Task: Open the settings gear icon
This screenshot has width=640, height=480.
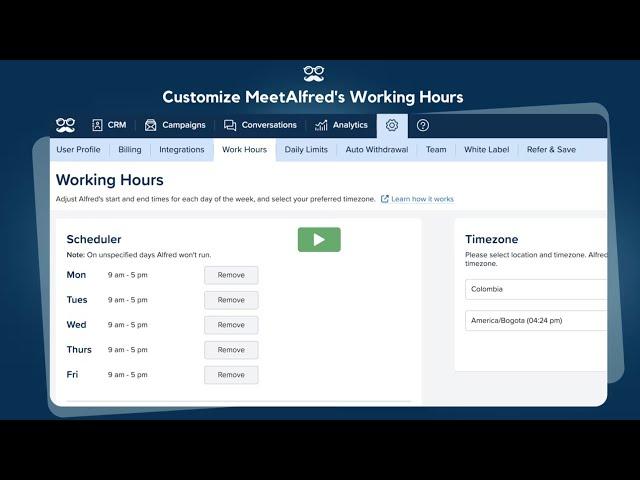Action: pos(392,125)
